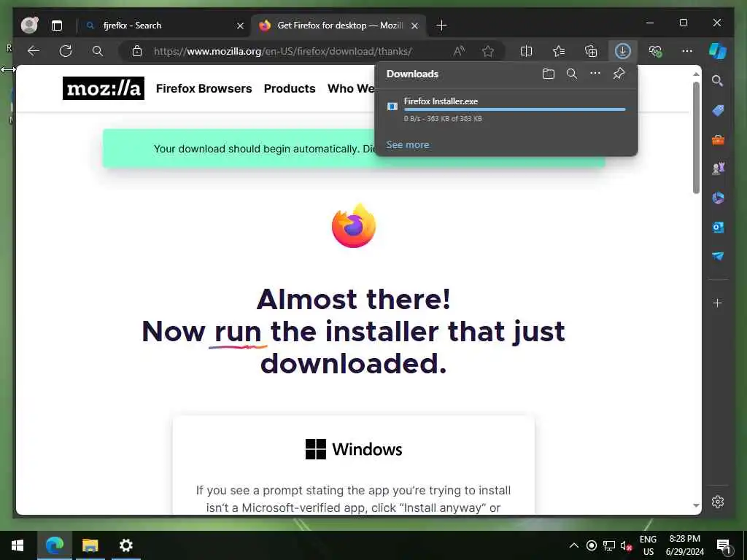The width and height of the screenshot is (747, 560).
Task: Open Browser essentials heart icon
Action: click(x=656, y=51)
